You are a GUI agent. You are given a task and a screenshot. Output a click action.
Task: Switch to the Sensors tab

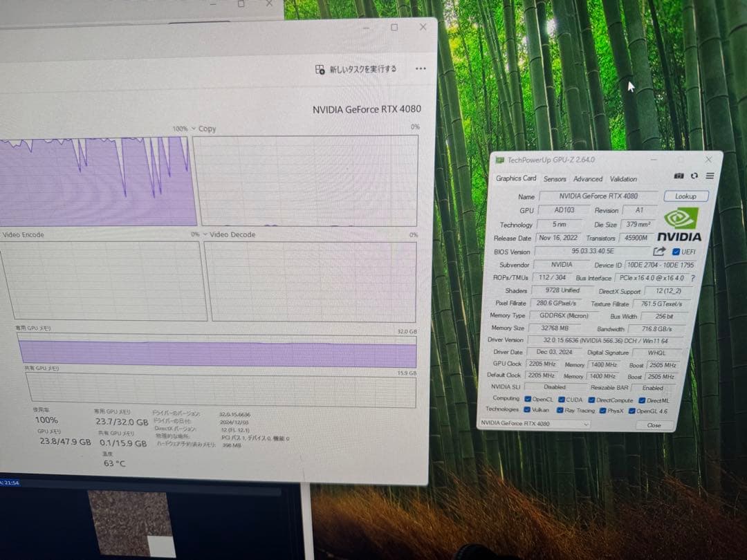point(554,179)
